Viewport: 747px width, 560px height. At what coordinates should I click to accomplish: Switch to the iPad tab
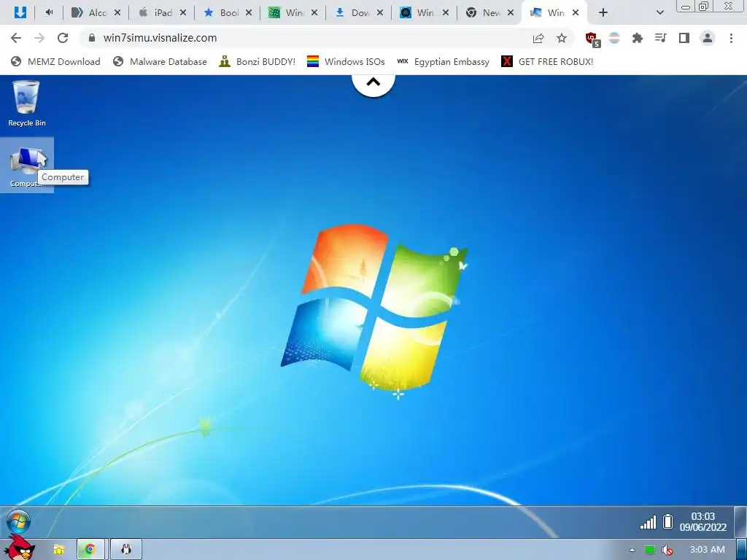click(x=155, y=13)
